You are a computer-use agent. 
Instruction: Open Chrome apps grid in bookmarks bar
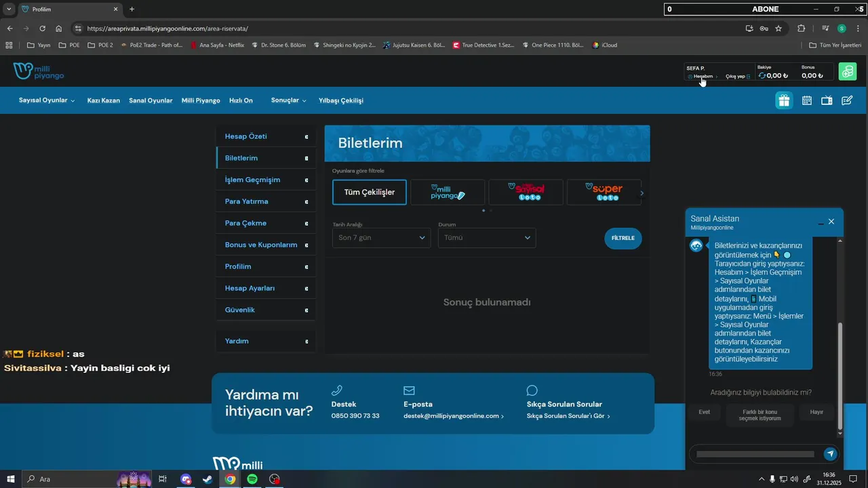click(x=9, y=45)
